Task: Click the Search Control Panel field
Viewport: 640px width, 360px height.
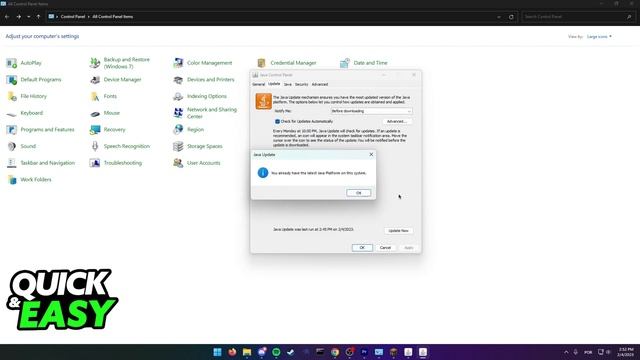Action: [x=578, y=17]
